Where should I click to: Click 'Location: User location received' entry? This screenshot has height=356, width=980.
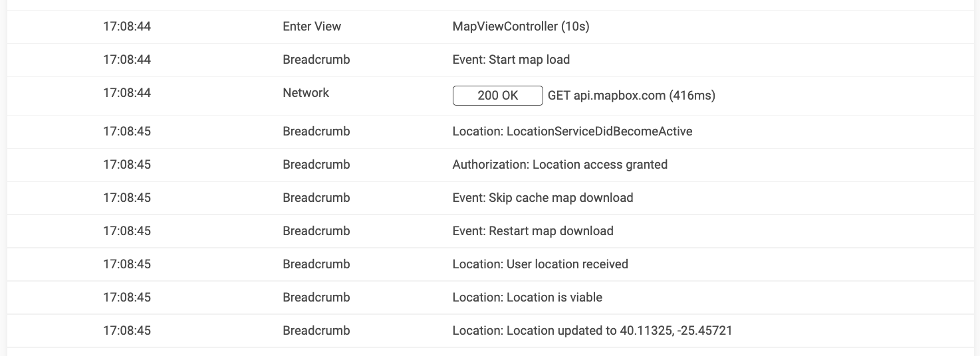tap(540, 264)
